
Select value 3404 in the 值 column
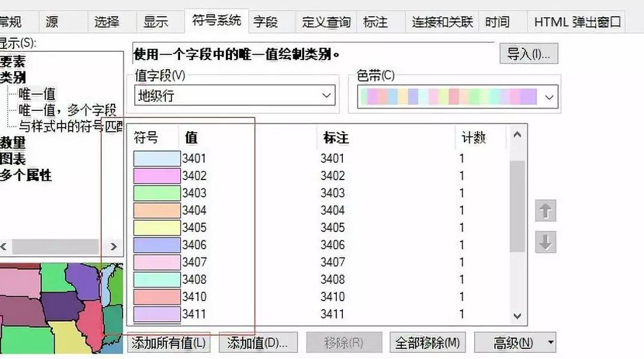194,211
